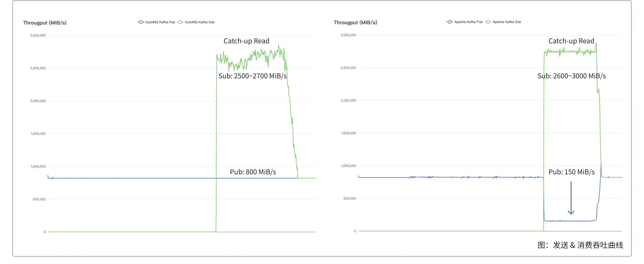Click the 500,000 axis label on right chart

point(350,198)
